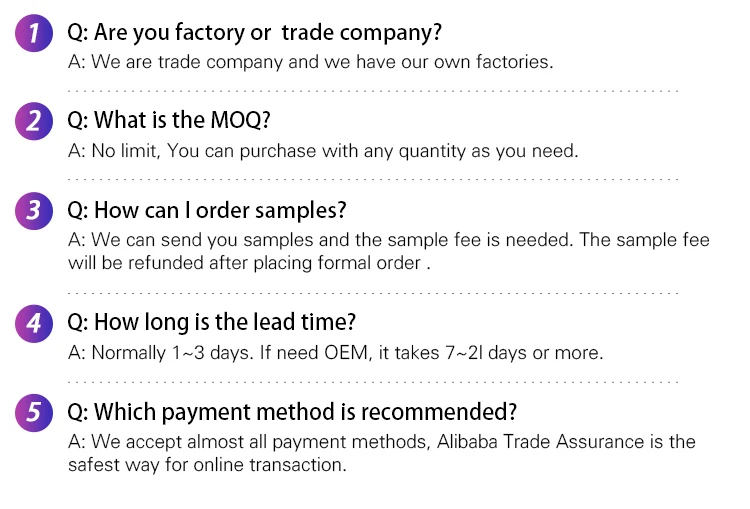Click the purple number 5 badge
The height and width of the screenshot is (509, 750).
tap(34, 413)
